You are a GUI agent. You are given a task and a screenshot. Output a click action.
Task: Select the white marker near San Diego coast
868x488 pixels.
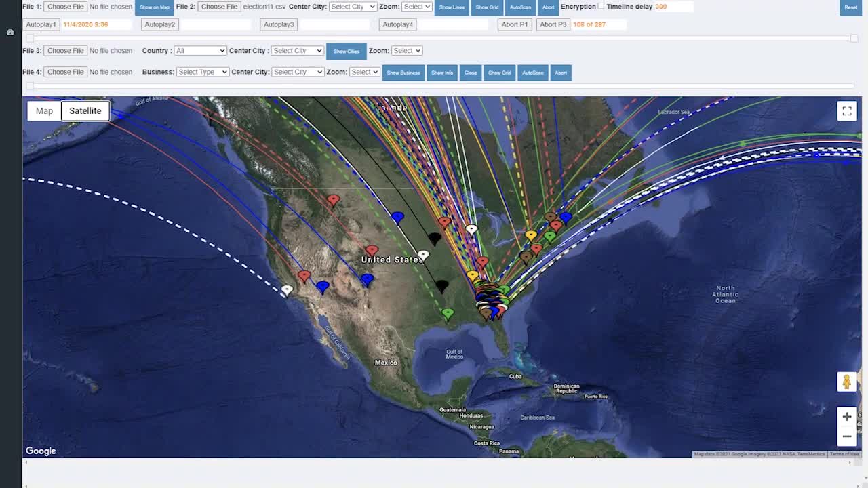287,290
